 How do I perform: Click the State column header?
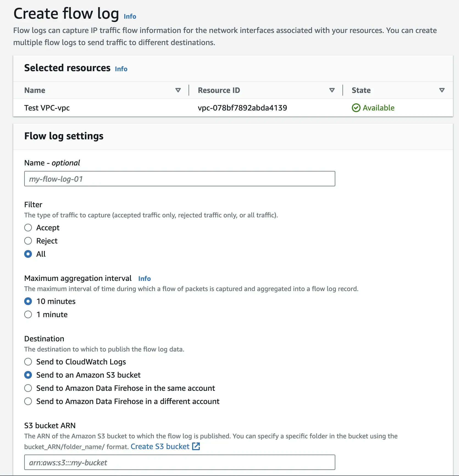click(x=361, y=90)
